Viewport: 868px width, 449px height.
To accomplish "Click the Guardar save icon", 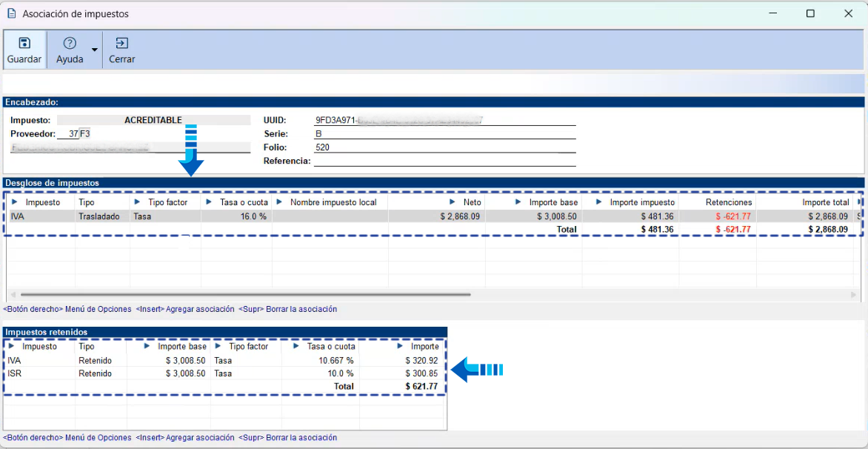I will pos(24,44).
